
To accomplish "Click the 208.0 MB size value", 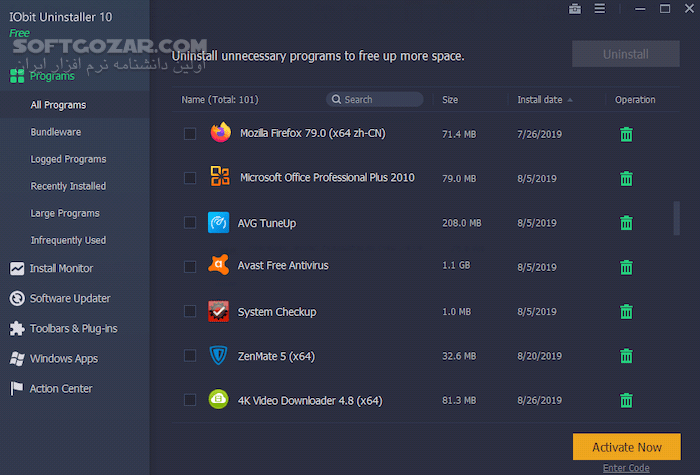I will click(x=462, y=223).
